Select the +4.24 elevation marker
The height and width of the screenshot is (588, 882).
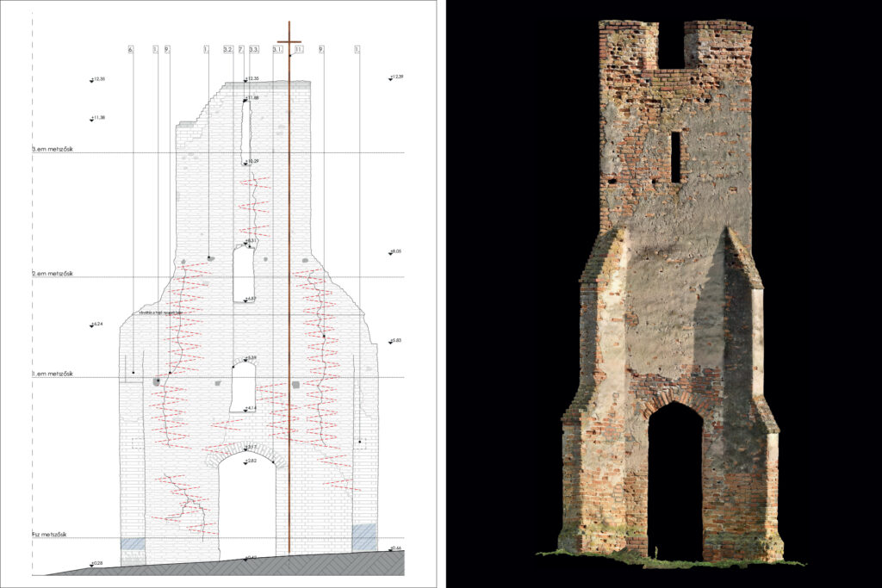click(96, 325)
